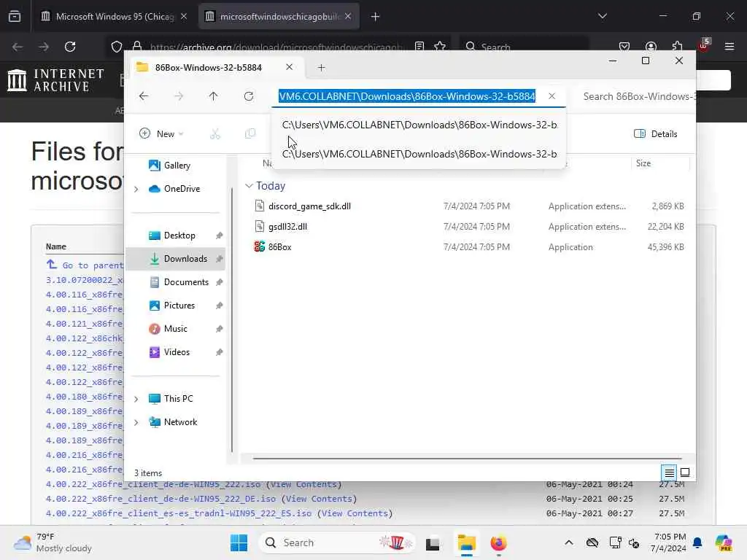Click the selected address bar path text
The width and height of the screenshot is (747, 560).
click(x=407, y=96)
